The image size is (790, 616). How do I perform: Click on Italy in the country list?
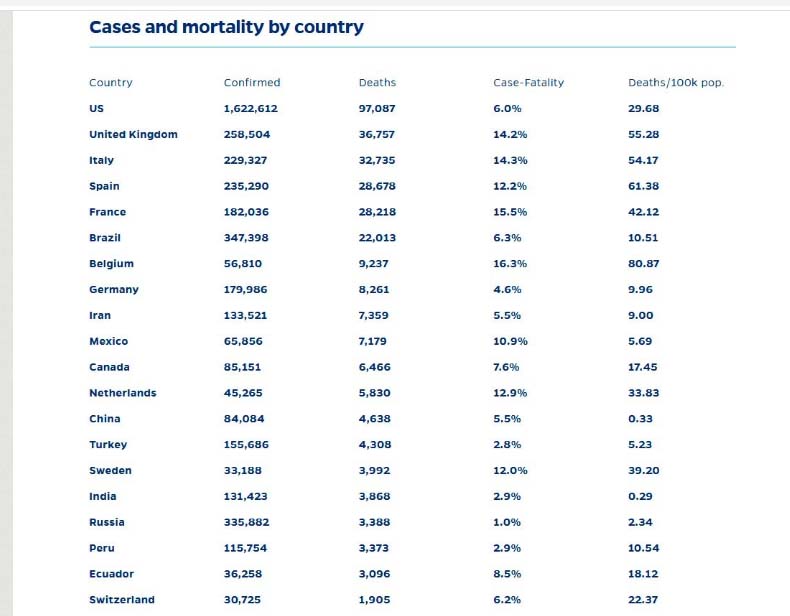point(101,160)
